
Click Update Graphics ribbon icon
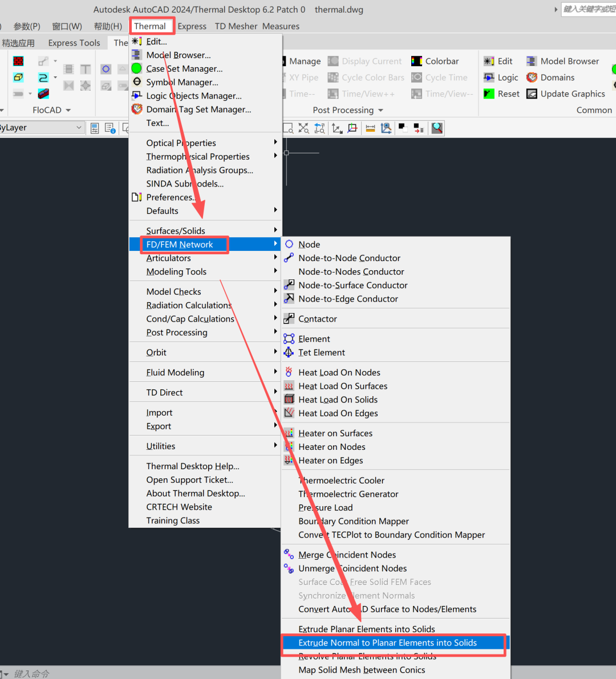tap(532, 93)
